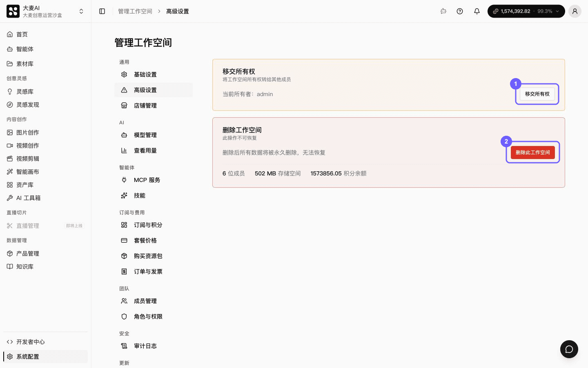The height and width of the screenshot is (368, 588).
Task: Open the robot assistant icon in header
Action: (443, 11)
